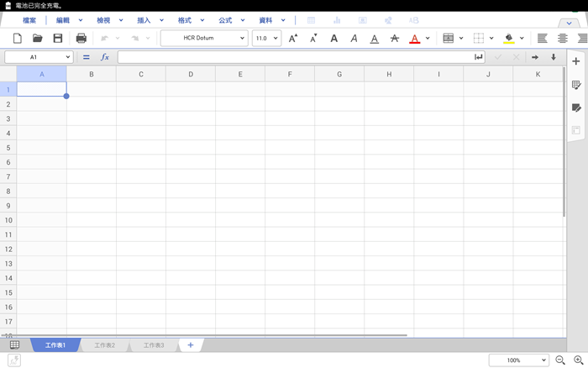The height and width of the screenshot is (368, 588).
Task: Click the open folder icon
Action: [x=37, y=39]
